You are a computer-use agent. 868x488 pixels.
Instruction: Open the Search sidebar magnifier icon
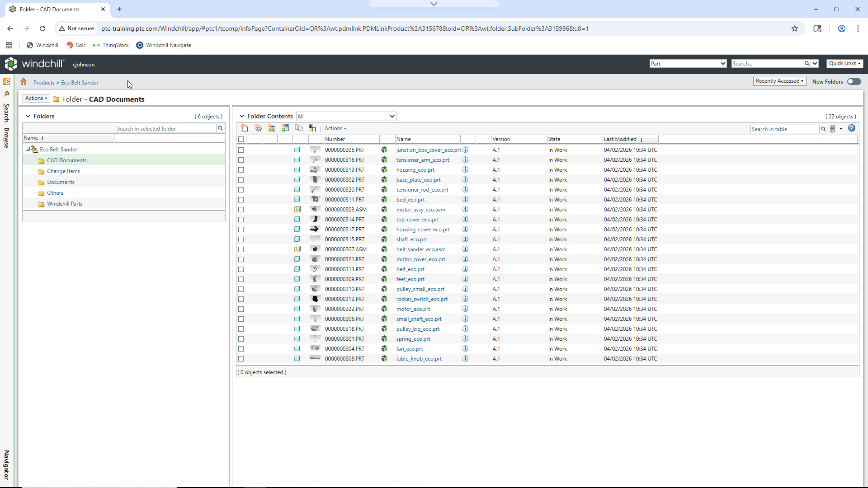click(6, 94)
